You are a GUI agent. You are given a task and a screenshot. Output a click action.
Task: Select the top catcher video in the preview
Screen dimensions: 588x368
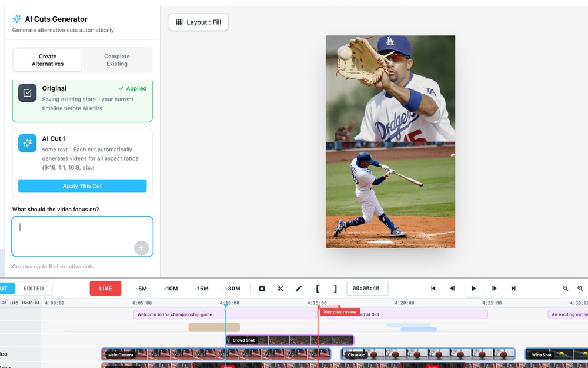pyautogui.click(x=390, y=89)
